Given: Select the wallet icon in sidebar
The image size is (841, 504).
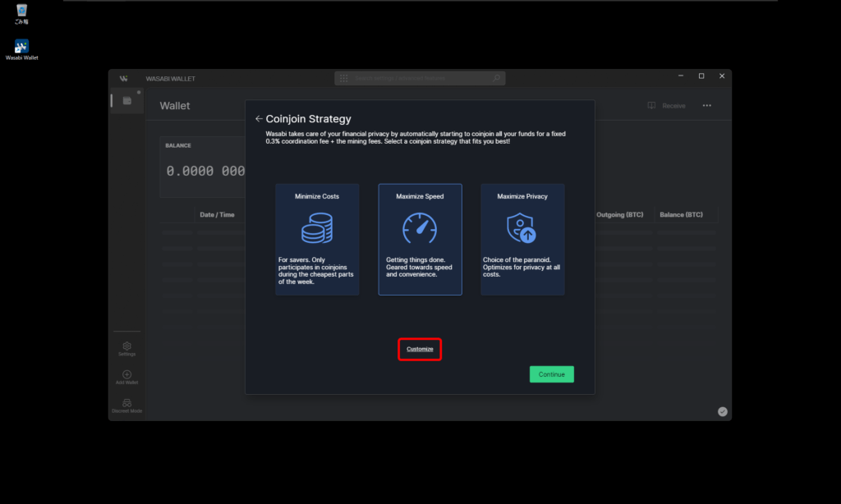Looking at the screenshot, I should [127, 101].
